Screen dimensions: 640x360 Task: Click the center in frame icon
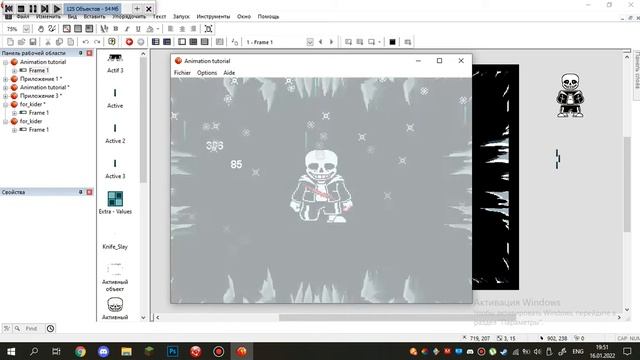pos(209,29)
